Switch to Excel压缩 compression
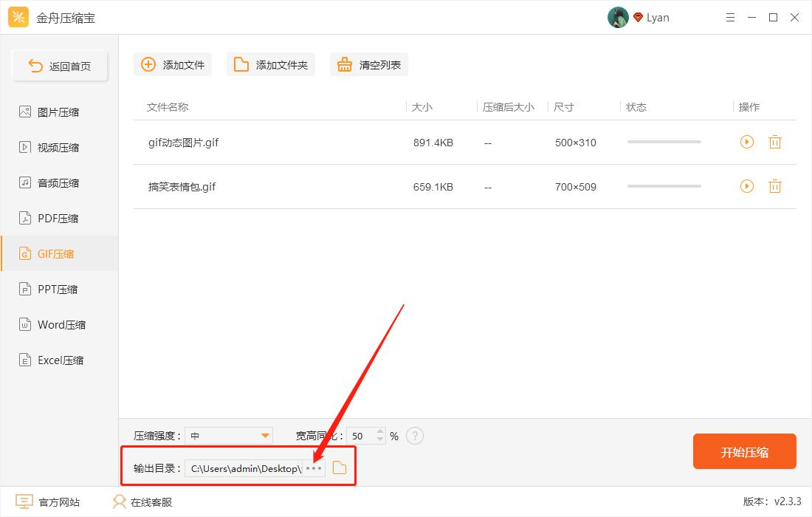This screenshot has width=812, height=517. [59, 360]
